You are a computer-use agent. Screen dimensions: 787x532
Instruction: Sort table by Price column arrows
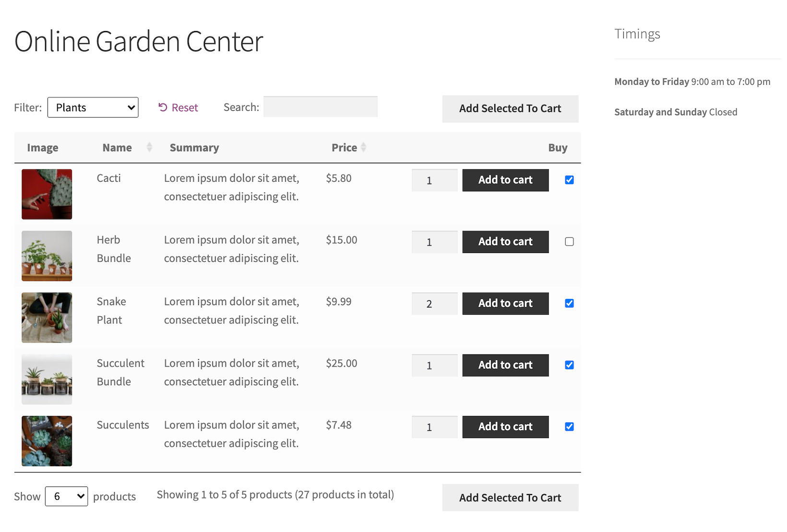click(363, 147)
